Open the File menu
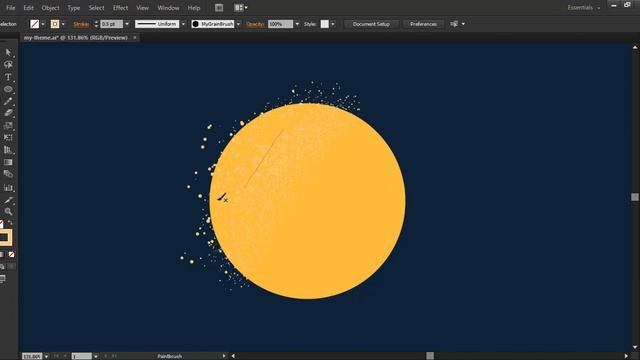This screenshot has height=360, width=640. pos(11,8)
